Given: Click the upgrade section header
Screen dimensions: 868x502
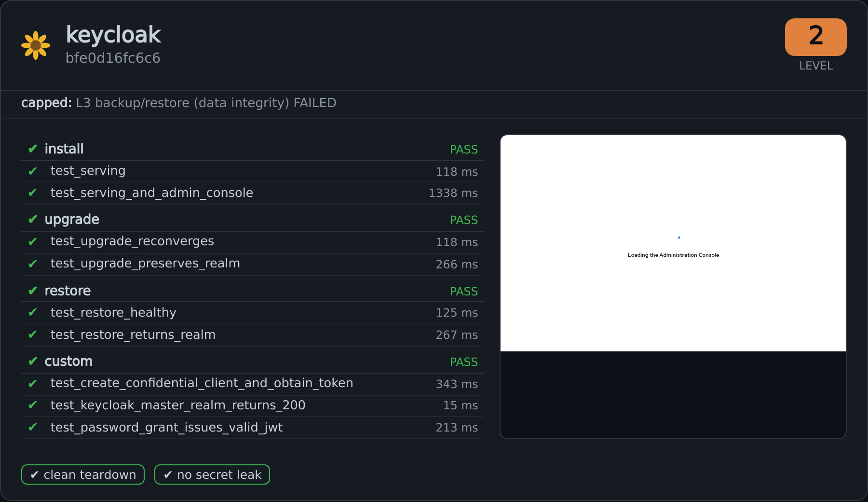Looking at the screenshot, I should (253, 220).
